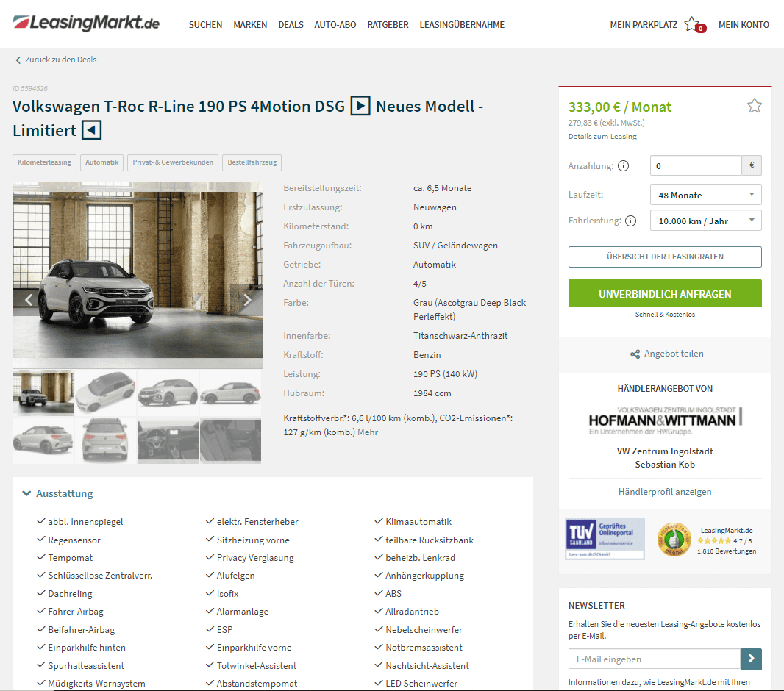Click the LeasingMarkt.de logo

pyautogui.click(x=86, y=23)
